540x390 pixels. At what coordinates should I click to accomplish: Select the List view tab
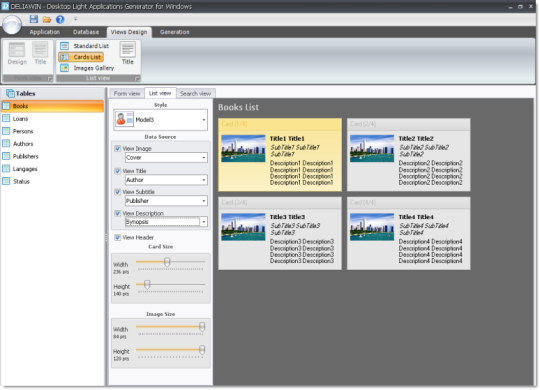pyautogui.click(x=160, y=93)
